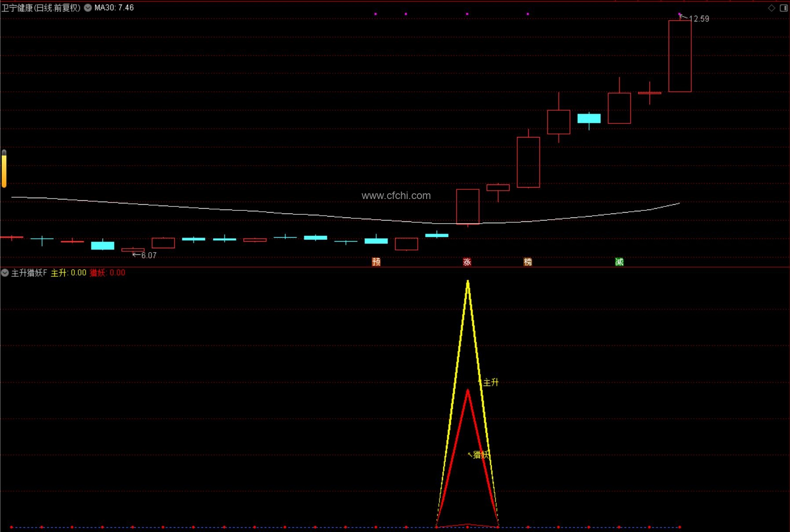The height and width of the screenshot is (532, 790).
Task: Toggle the side panel layout icon
Action: [x=784, y=8]
